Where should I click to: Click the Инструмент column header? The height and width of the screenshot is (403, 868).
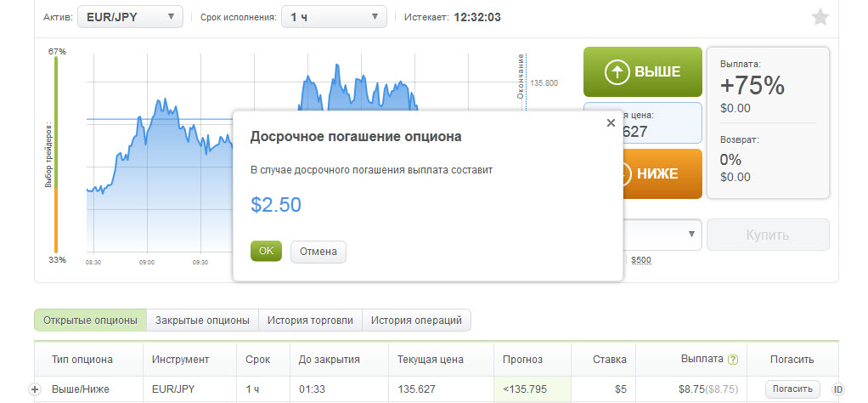(180, 359)
